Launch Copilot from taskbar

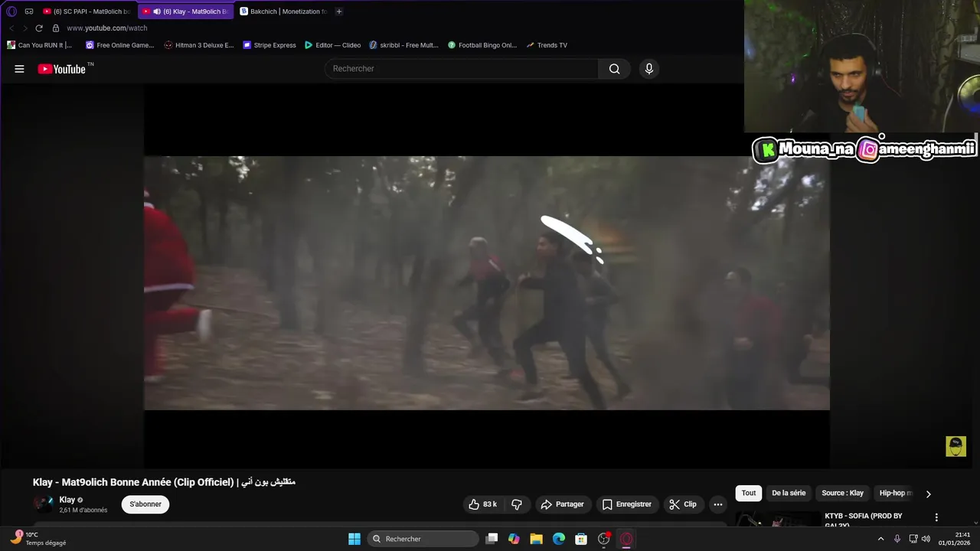click(514, 539)
